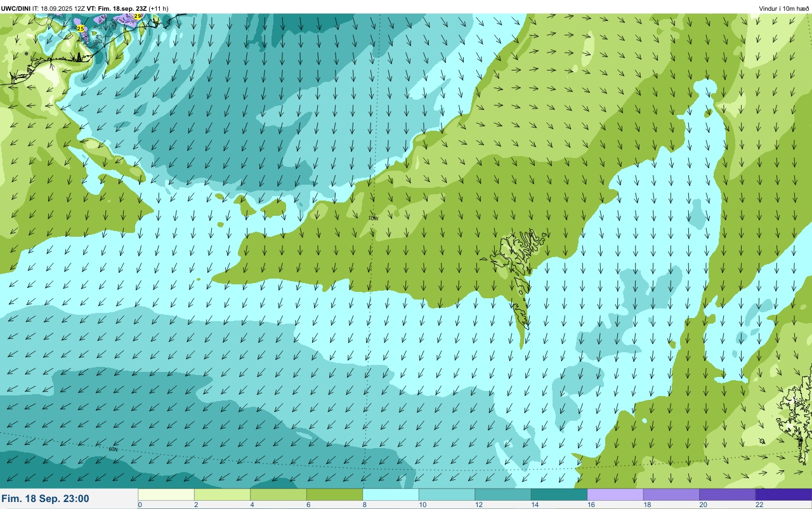Click the 0–2 pale yellow legend swatch
Image resolution: width=812 pixels, height=509 pixels.
(x=166, y=494)
